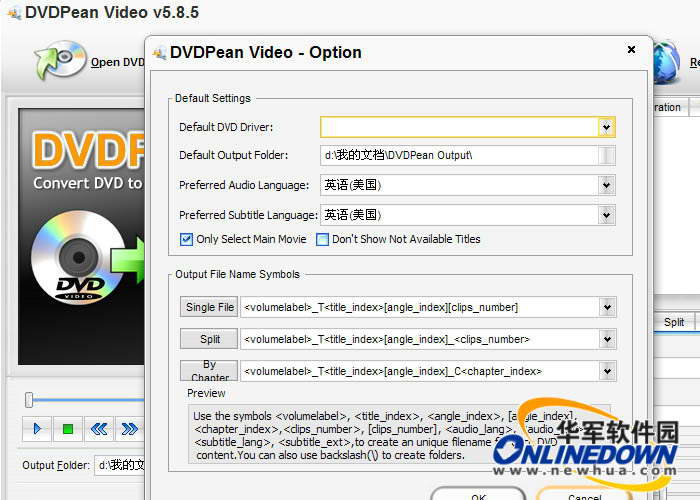This screenshot has height=500, width=700.
Task: Switch to Split tab in main window
Action: click(x=674, y=322)
